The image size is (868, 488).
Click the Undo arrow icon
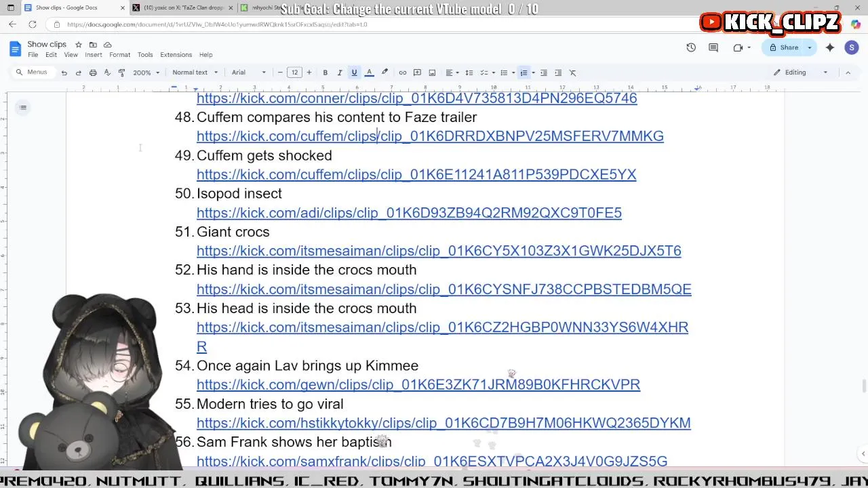point(64,73)
